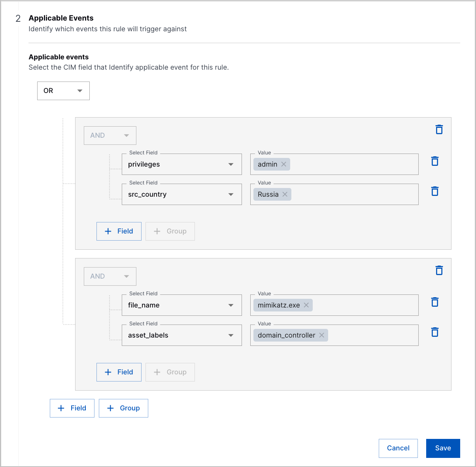Open the top-level OR operator dropdown
This screenshot has height=467, width=476.
(x=63, y=91)
